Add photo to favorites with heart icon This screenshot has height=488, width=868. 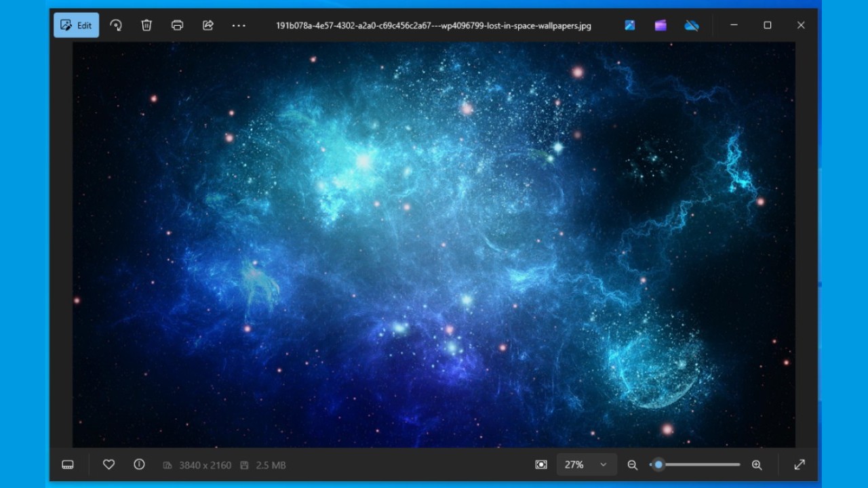click(108, 464)
